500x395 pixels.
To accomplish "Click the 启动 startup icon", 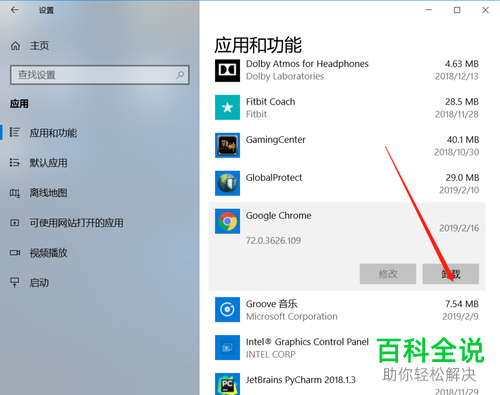I will tap(15, 282).
